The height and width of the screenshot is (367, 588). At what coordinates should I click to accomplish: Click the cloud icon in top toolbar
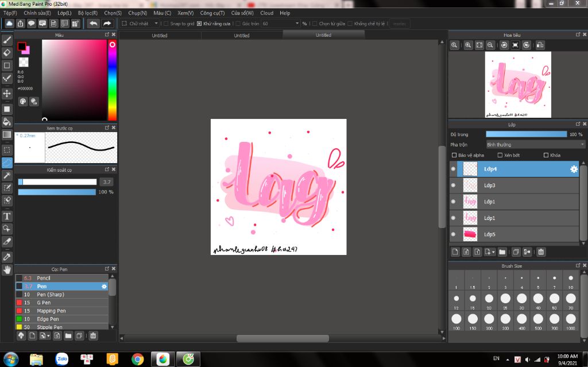tap(9, 24)
